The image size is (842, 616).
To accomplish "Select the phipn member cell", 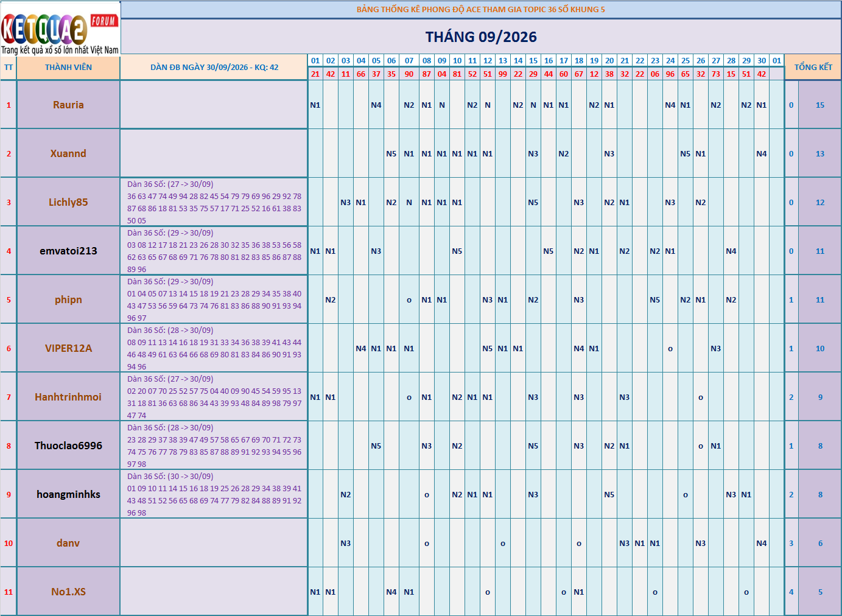I will pos(68,299).
